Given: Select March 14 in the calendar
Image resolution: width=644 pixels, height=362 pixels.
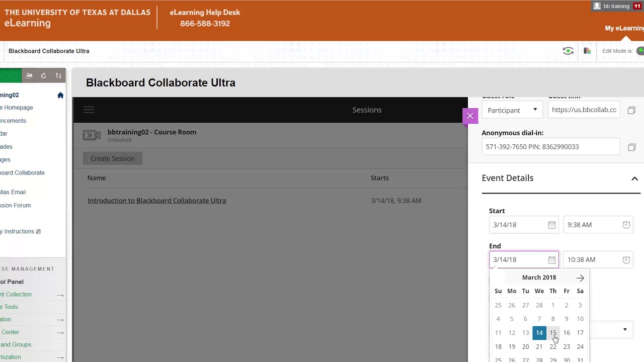Looking at the screenshot, I should (x=539, y=332).
